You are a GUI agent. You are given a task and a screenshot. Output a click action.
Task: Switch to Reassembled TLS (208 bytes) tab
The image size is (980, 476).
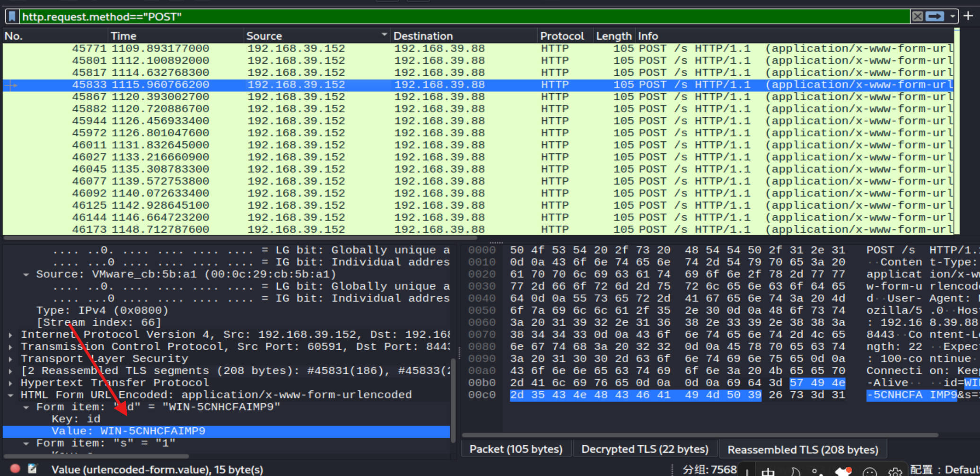(x=803, y=450)
